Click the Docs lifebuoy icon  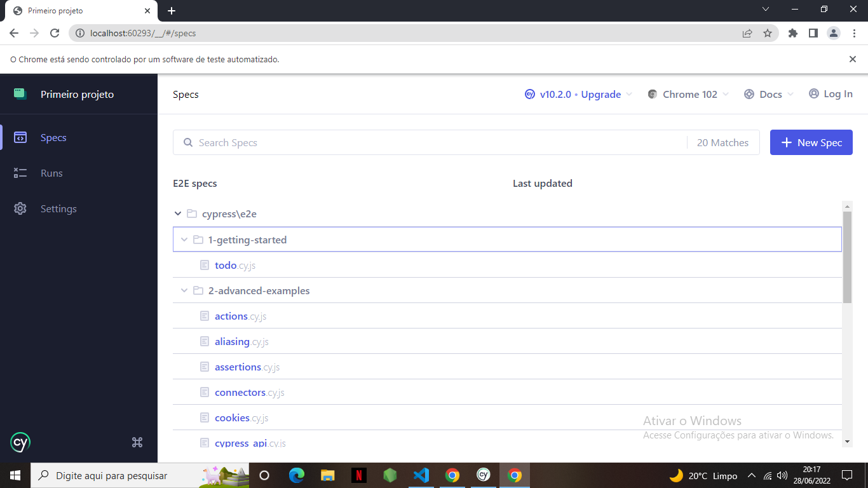(749, 94)
